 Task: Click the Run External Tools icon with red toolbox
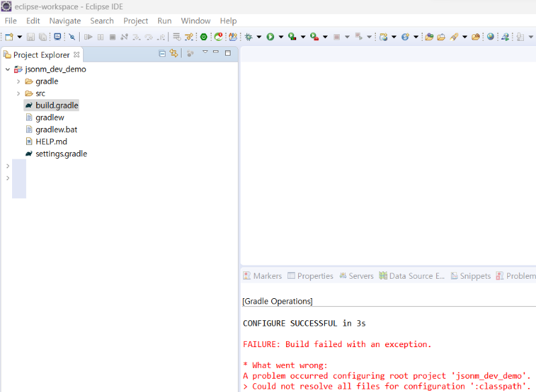coord(314,37)
